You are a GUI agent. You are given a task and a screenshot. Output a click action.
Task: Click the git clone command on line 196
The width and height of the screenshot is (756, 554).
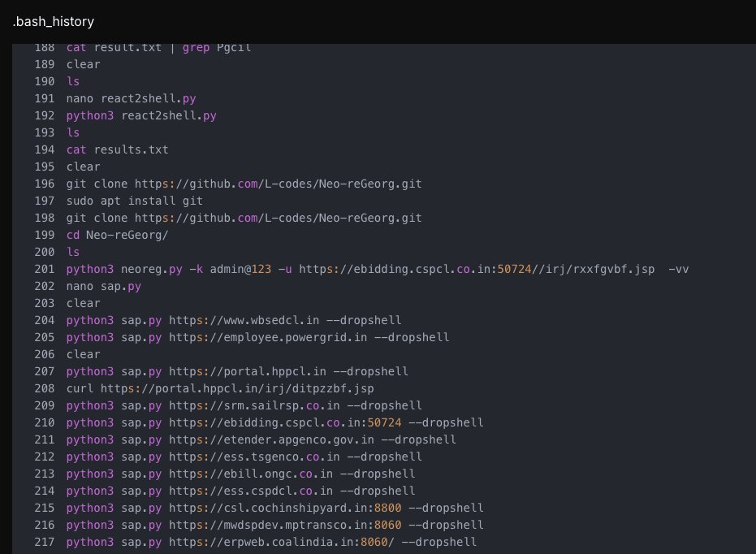pos(244,184)
